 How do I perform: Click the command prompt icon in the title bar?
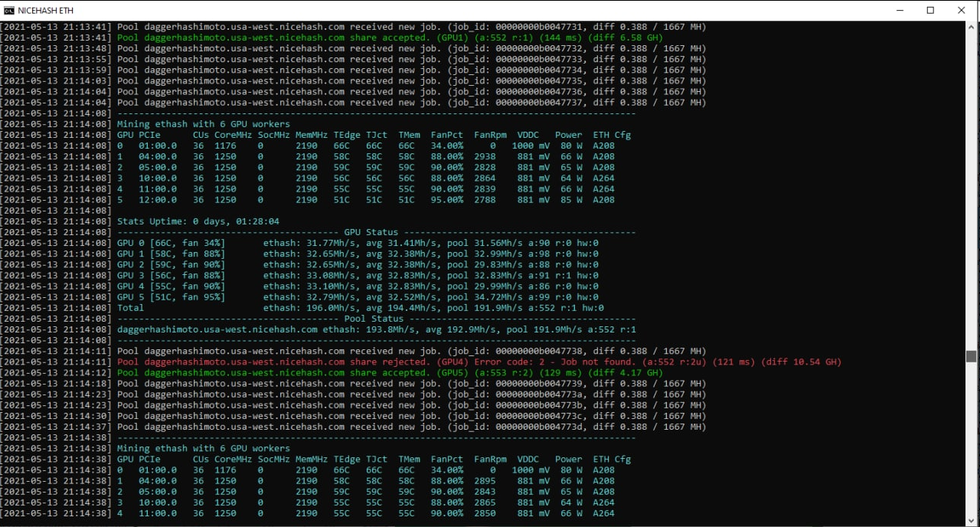(8, 10)
